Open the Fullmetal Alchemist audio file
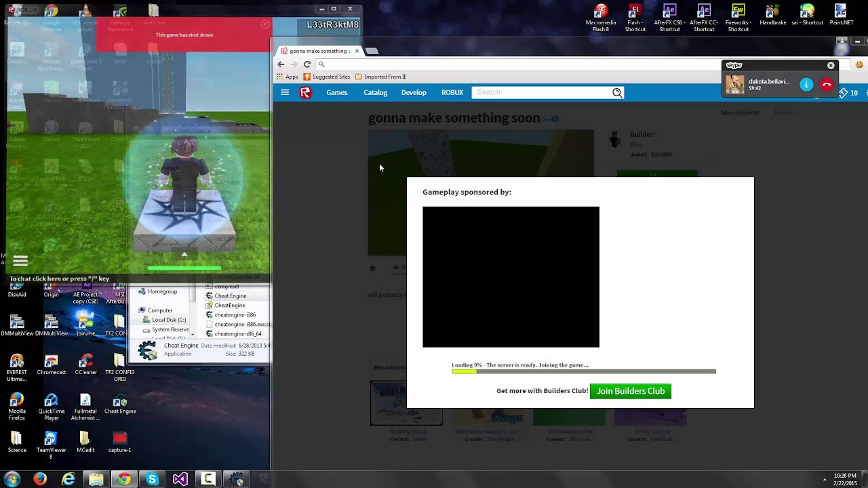Viewport: 868px width, 488px height. coord(85,407)
